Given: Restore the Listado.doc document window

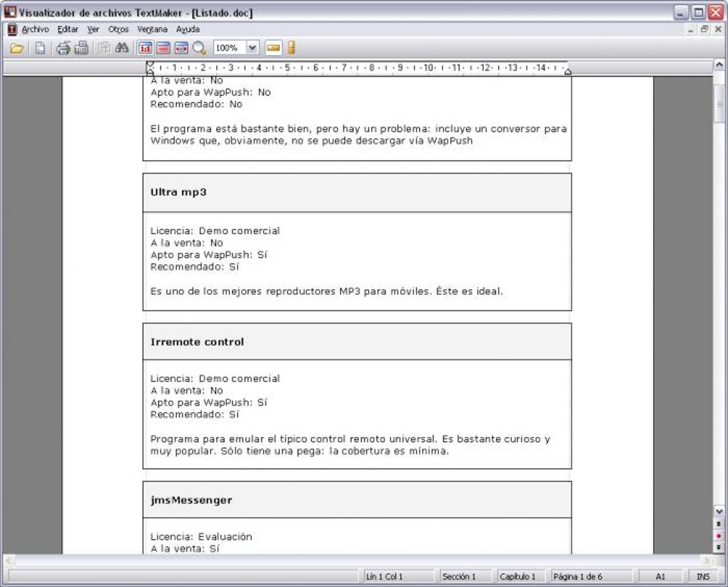Looking at the screenshot, I should 704,29.
